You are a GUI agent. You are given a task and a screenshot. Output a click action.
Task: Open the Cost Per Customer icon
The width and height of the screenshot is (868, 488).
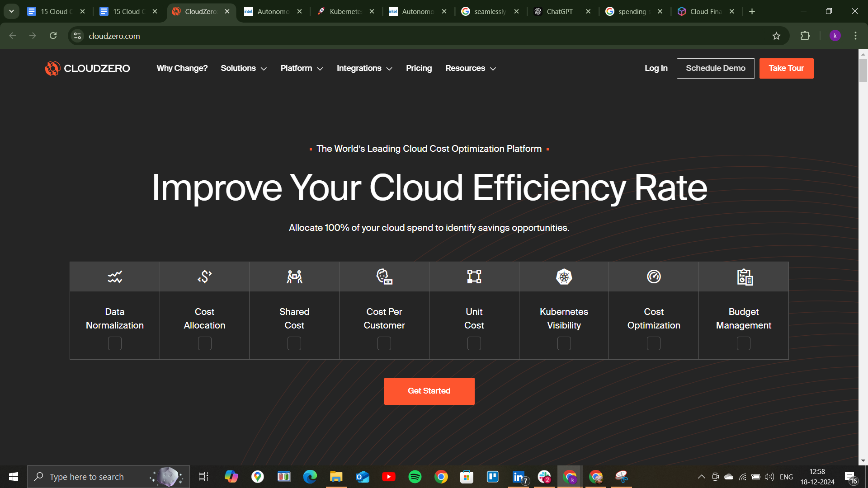(384, 277)
